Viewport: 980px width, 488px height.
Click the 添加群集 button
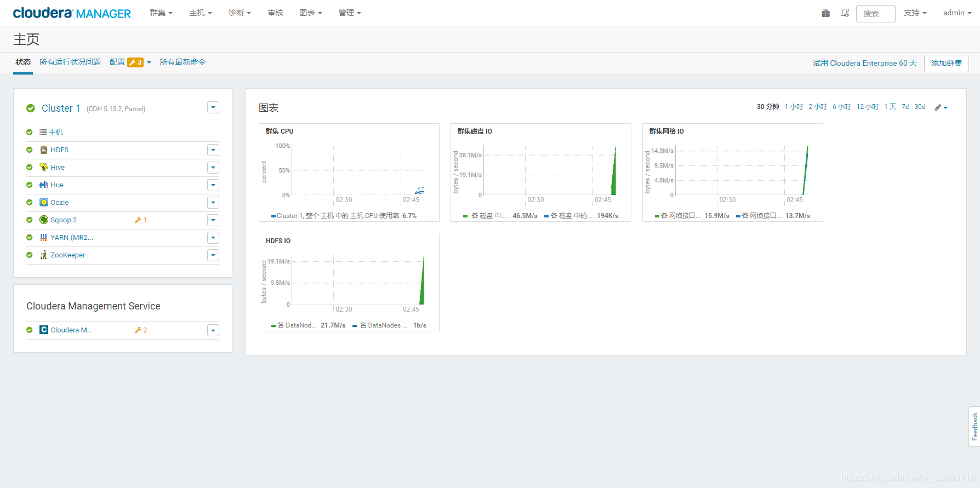946,63
